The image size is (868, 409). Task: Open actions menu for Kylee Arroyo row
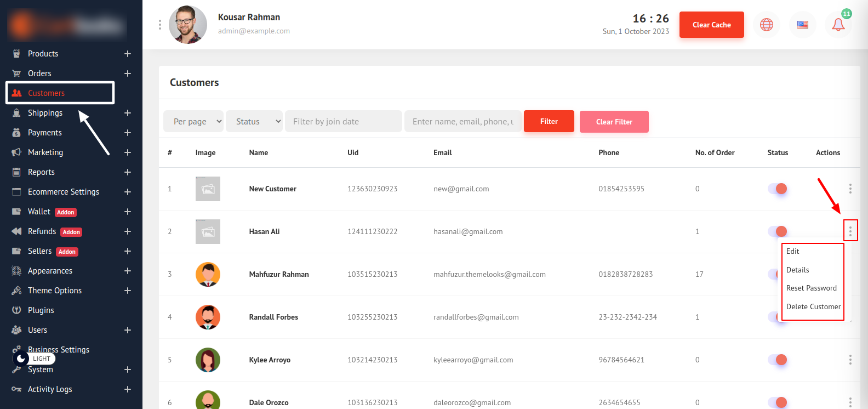pos(850,360)
